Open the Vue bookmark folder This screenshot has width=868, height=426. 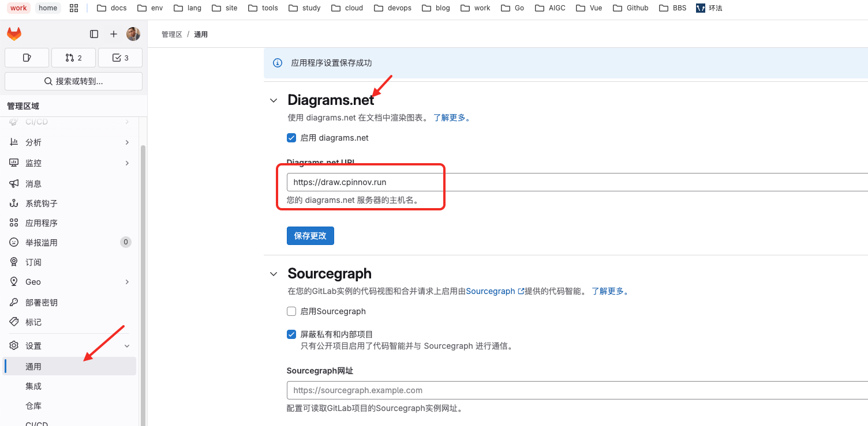pyautogui.click(x=589, y=8)
